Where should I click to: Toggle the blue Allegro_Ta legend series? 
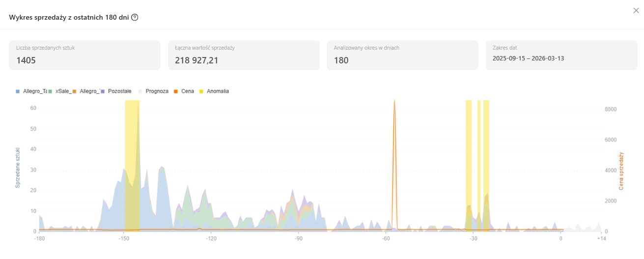click(x=32, y=91)
